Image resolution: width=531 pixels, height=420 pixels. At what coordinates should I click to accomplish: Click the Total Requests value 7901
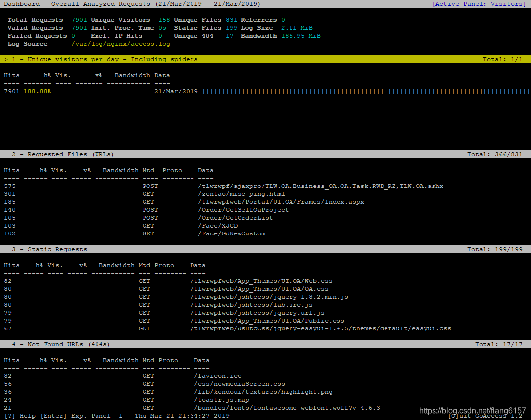(79, 20)
